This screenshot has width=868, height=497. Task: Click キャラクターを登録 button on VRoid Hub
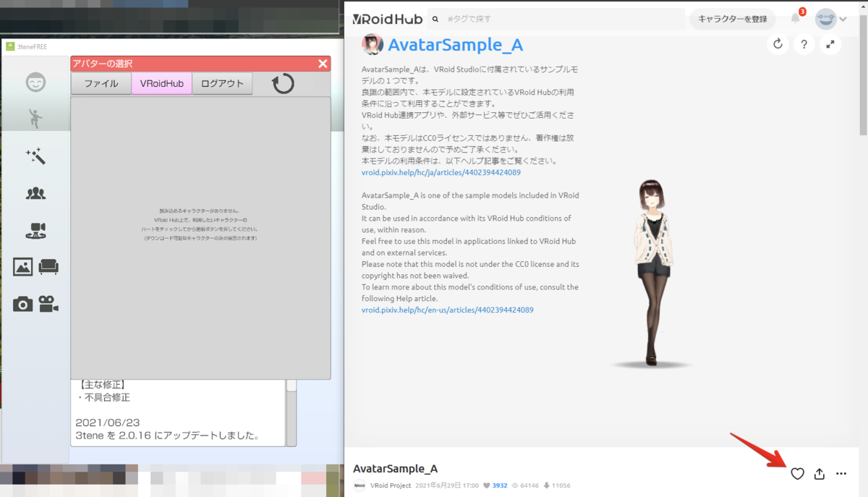[733, 20]
